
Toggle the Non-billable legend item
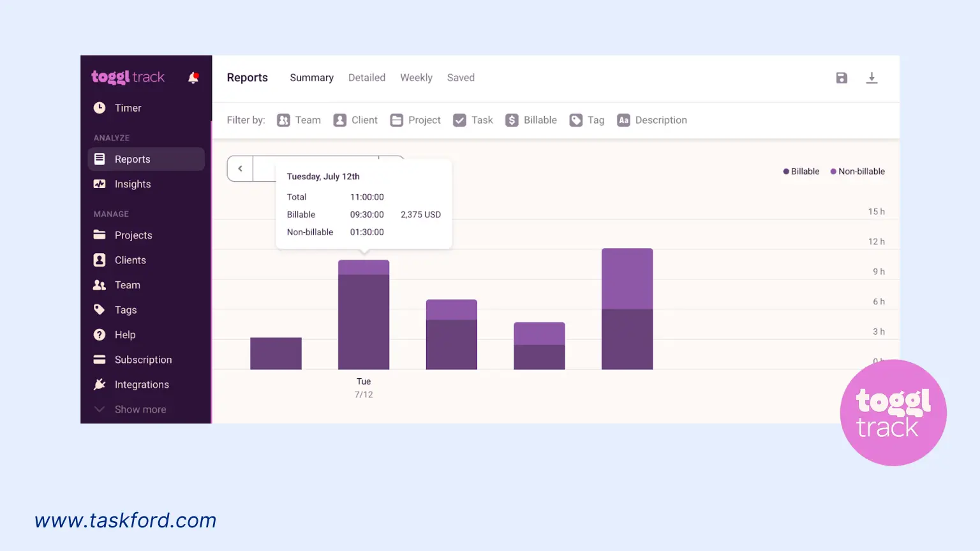pyautogui.click(x=857, y=171)
